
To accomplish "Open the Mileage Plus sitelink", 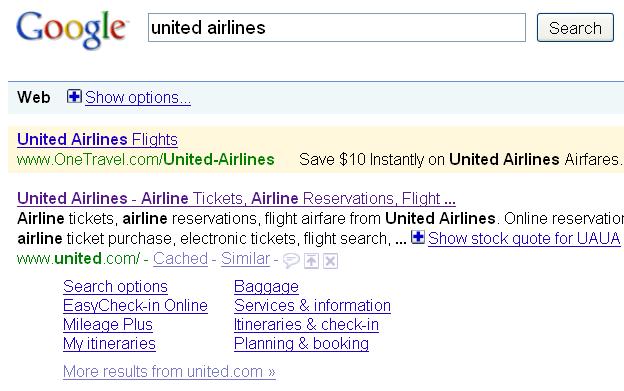I will pos(108,325).
